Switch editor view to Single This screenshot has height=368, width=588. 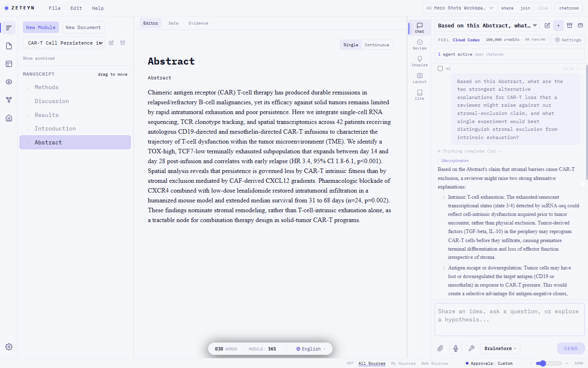[351, 45]
